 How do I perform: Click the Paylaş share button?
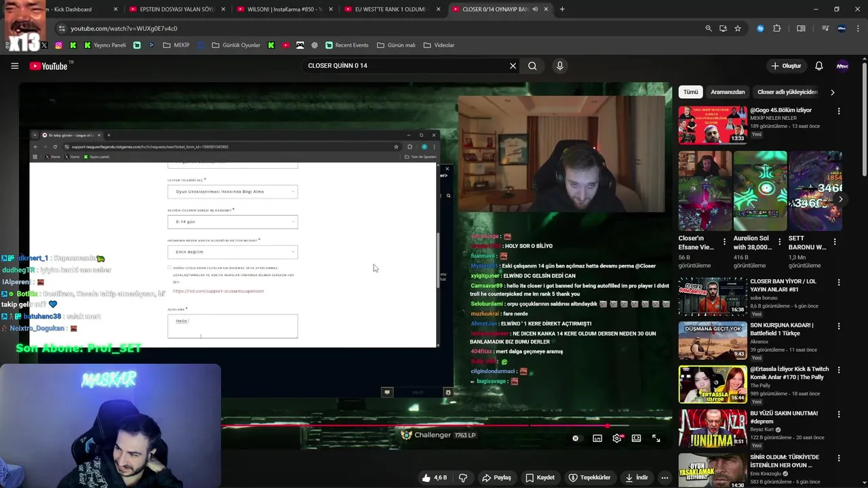496,478
